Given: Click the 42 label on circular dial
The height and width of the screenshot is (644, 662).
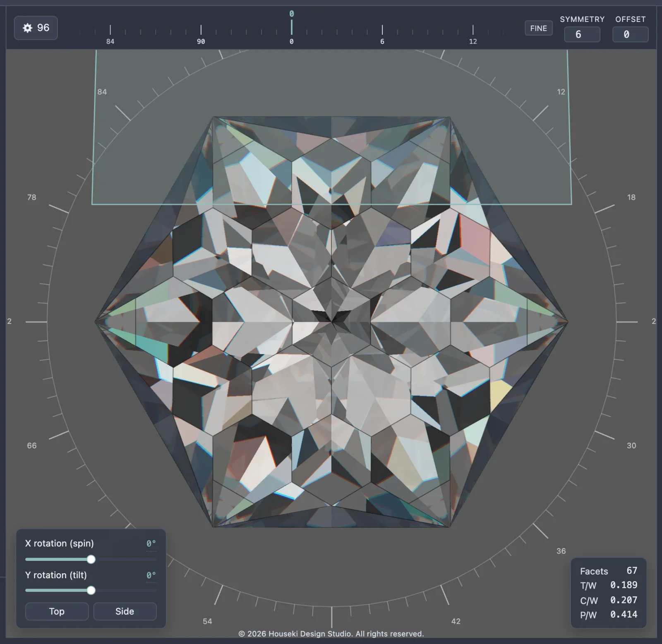Looking at the screenshot, I should [x=456, y=621].
